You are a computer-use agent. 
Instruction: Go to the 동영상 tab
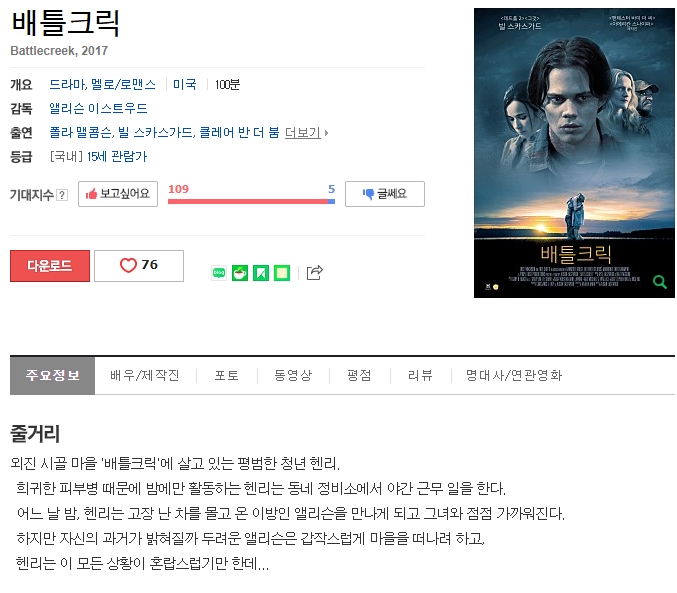(x=293, y=375)
